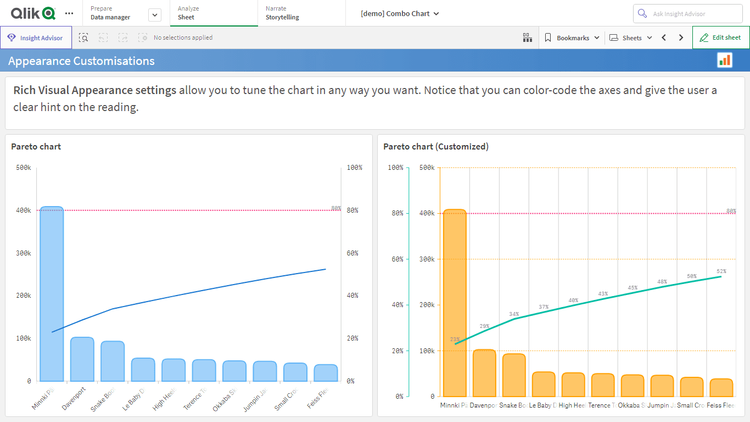The width and height of the screenshot is (750, 422).
Task: Expand the Sheets dropdown
Action: click(x=631, y=37)
